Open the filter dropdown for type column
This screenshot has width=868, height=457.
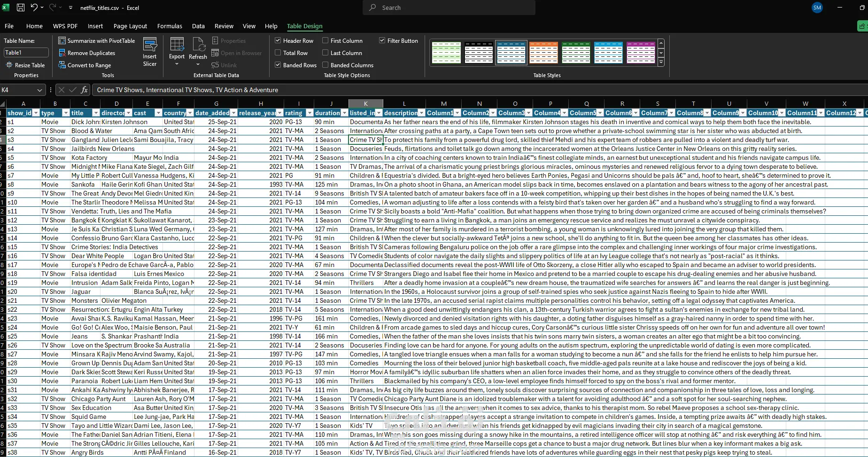pyautogui.click(x=66, y=113)
